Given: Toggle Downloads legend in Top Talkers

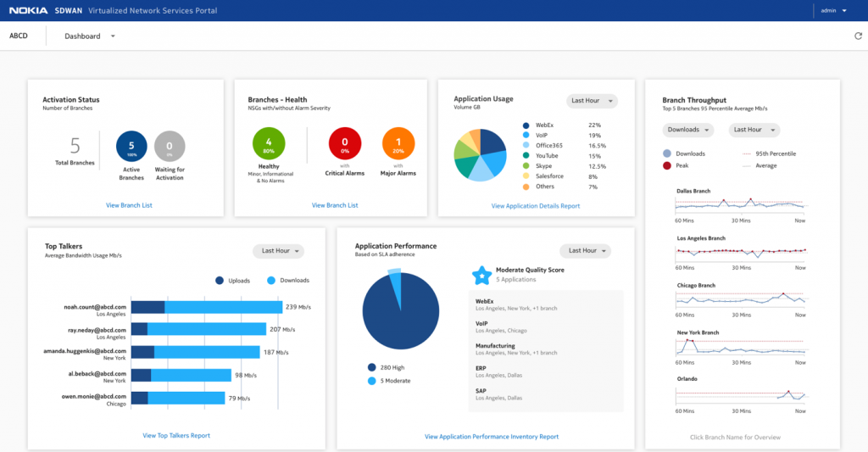Looking at the screenshot, I should pos(288,281).
